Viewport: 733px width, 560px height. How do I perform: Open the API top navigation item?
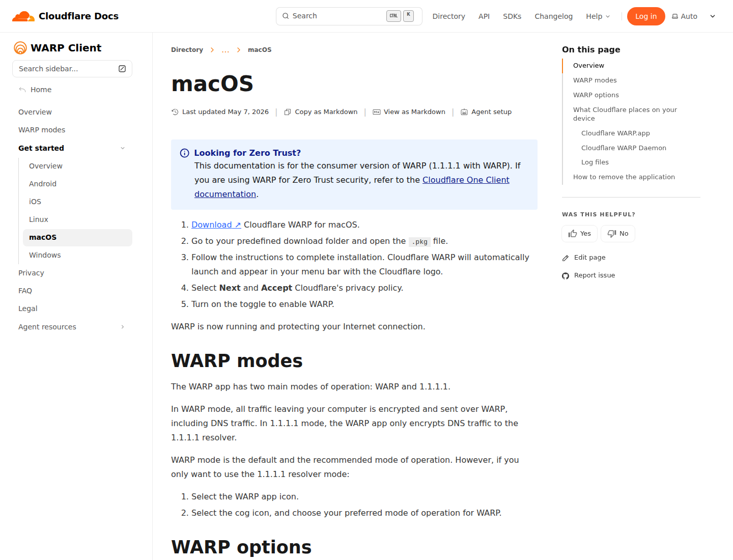pos(484,16)
